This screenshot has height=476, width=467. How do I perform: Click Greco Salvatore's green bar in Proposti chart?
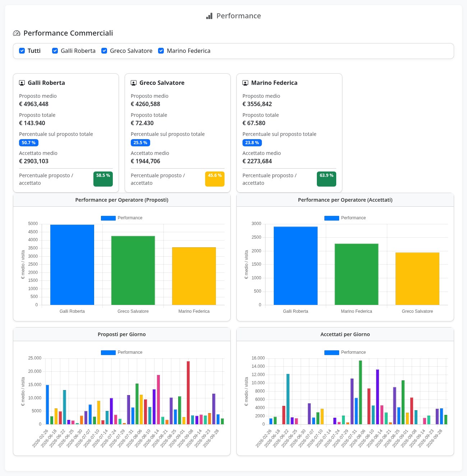click(133, 270)
